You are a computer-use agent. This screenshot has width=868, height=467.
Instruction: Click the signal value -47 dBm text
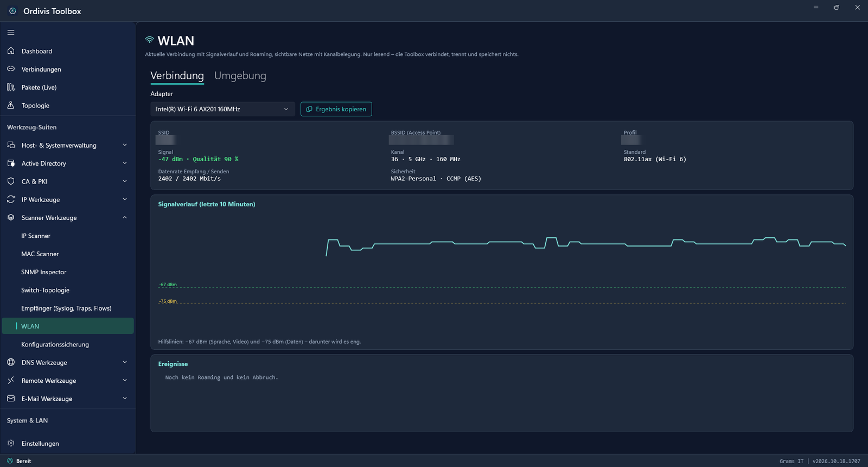point(170,159)
